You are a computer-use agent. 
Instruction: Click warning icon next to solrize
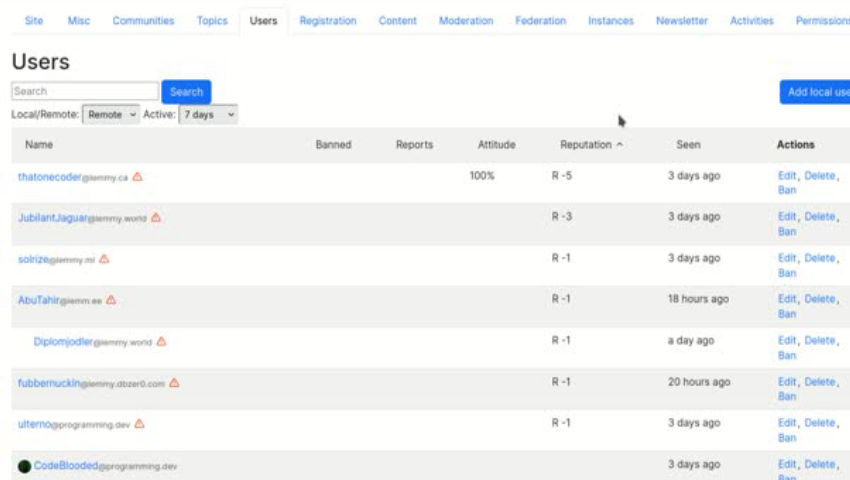point(104,259)
